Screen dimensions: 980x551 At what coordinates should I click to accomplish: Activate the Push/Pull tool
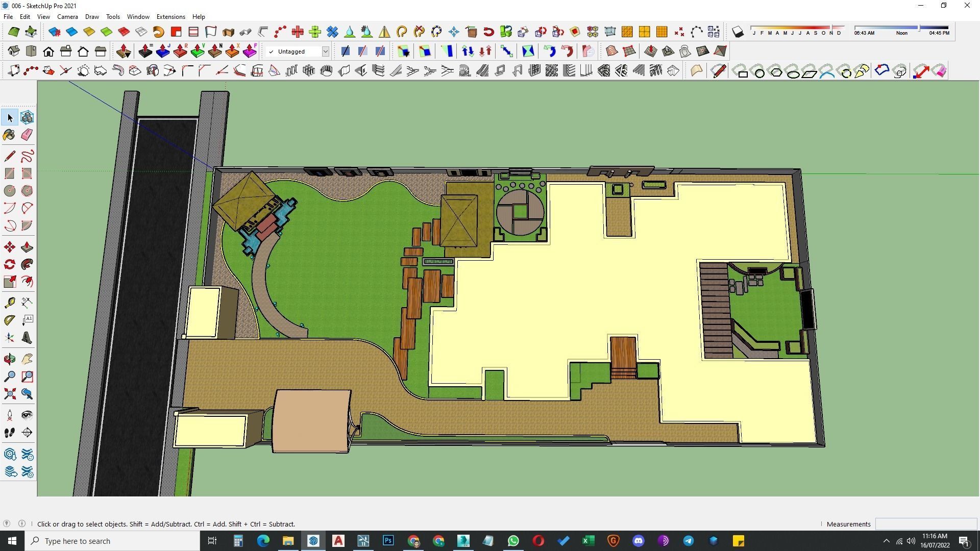(x=27, y=247)
